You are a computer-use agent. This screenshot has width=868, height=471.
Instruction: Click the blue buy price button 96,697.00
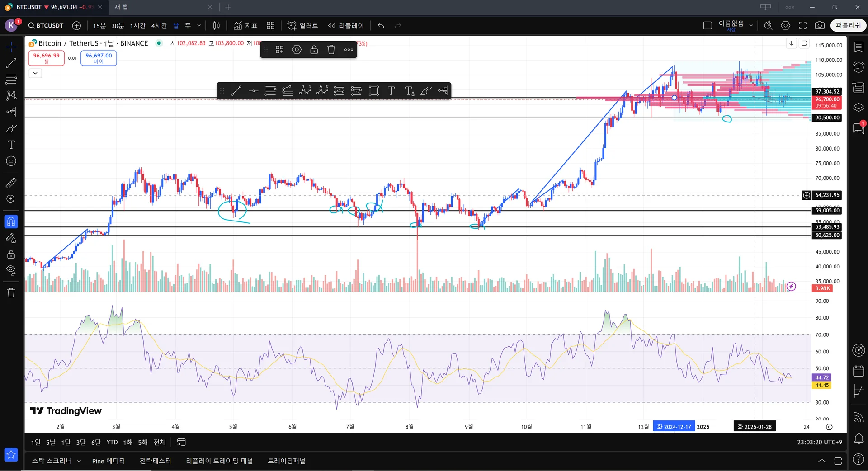click(99, 58)
